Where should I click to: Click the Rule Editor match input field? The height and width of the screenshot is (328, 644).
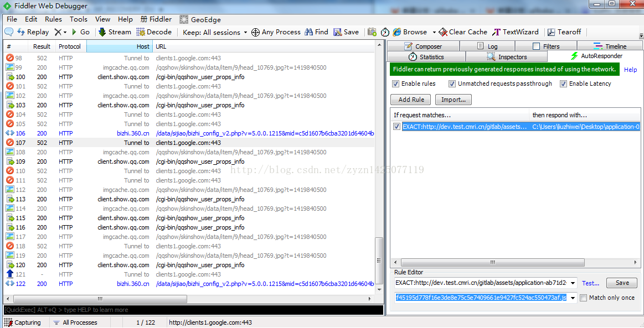[x=481, y=283]
